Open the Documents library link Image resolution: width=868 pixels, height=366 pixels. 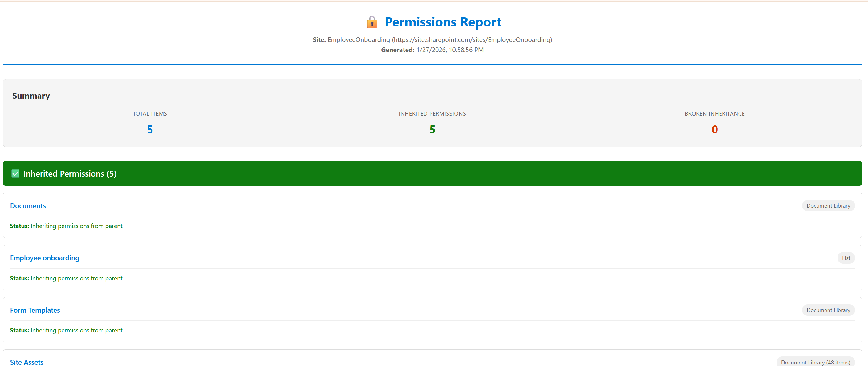tap(28, 205)
